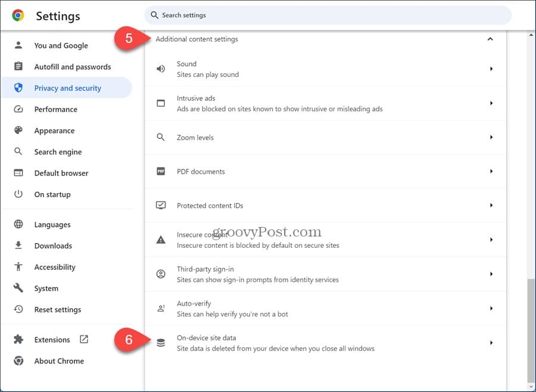536x392 pixels.
Task: Open Languages settings
Action: click(67, 224)
